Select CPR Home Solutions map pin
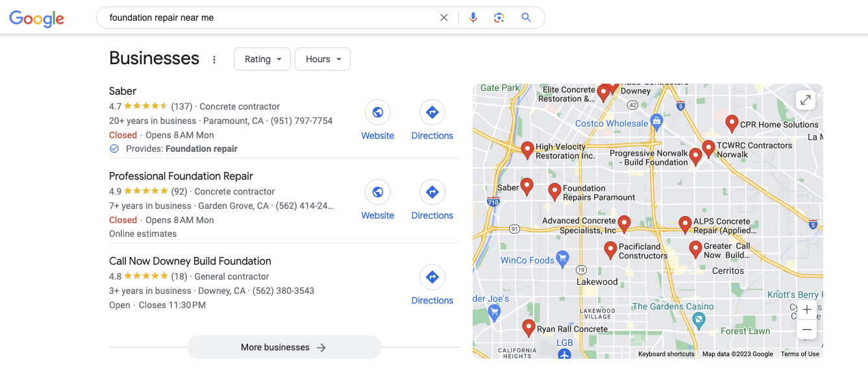The width and height of the screenshot is (868, 375). coord(732,123)
